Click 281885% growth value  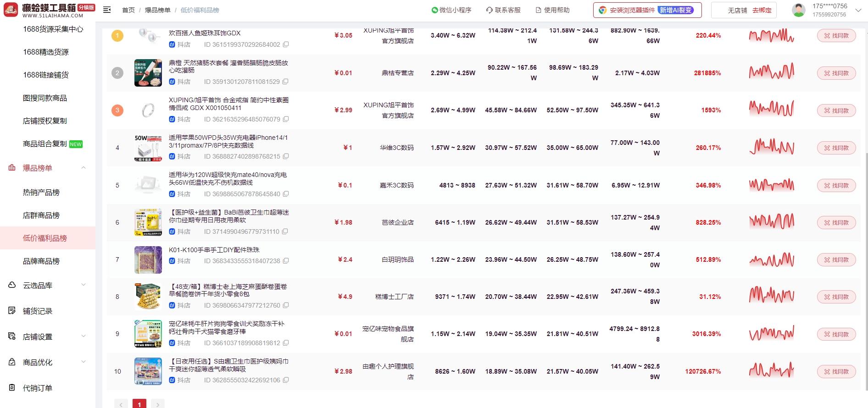[707, 73]
